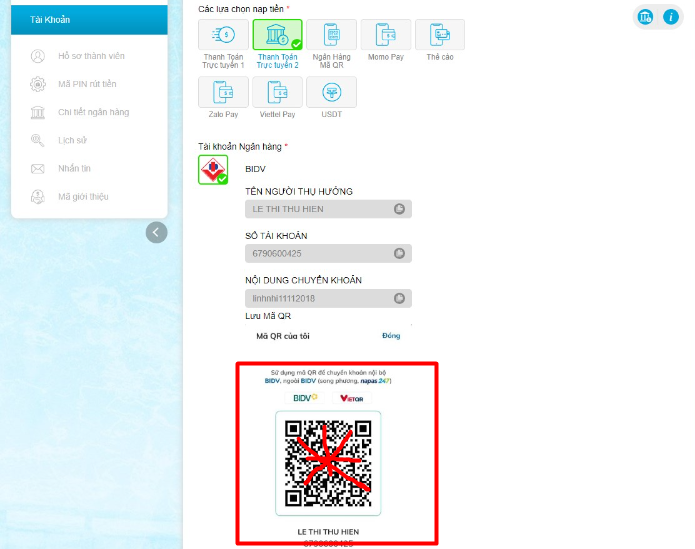This screenshot has width=695, height=549.
Task: Choose Viettel Pay deposit method
Action: click(277, 92)
